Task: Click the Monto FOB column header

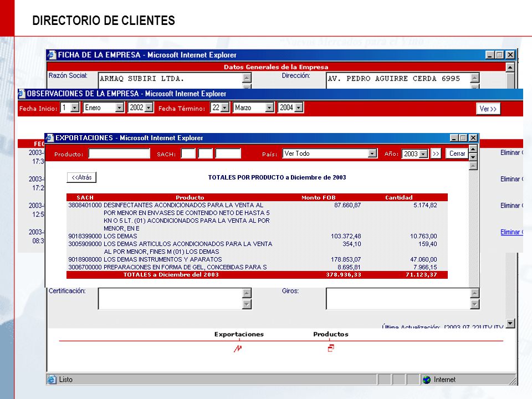Action: 318,197
